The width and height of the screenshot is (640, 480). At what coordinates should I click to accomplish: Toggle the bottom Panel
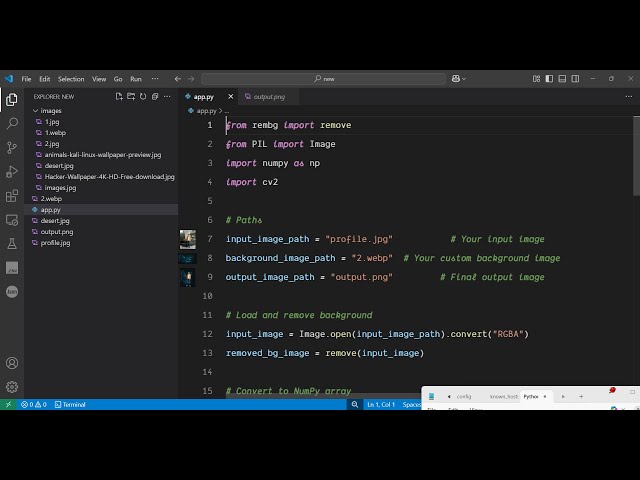coord(562,78)
